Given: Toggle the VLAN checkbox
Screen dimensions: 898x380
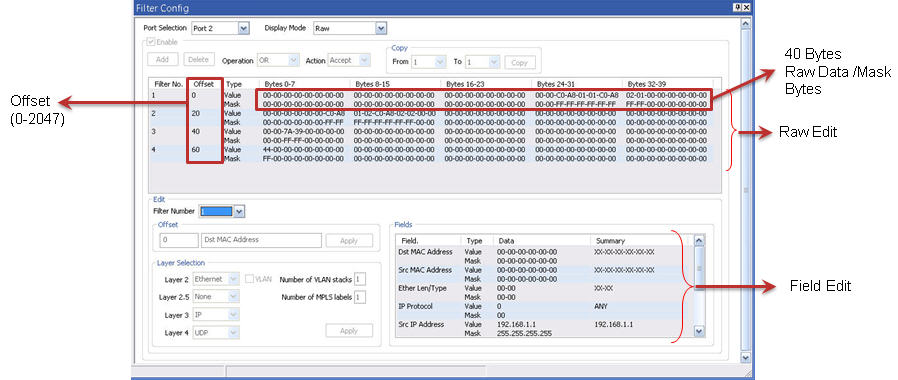Looking at the screenshot, I should (x=249, y=279).
